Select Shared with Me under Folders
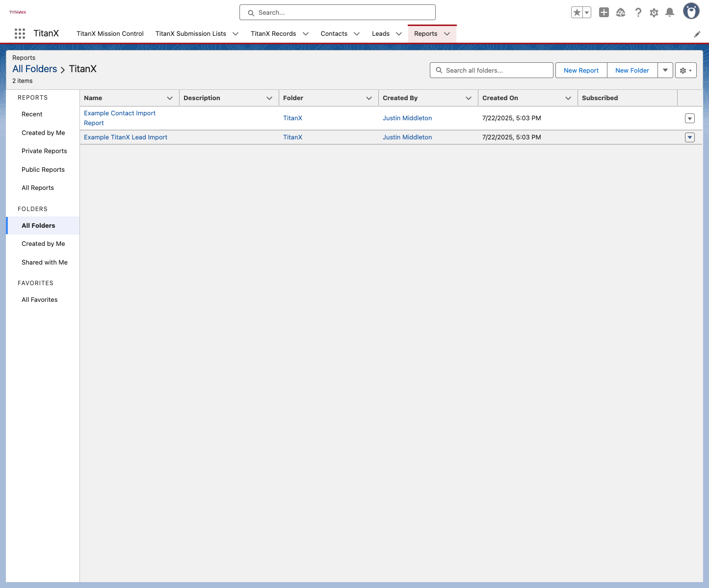This screenshot has width=709, height=588. [x=45, y=263]
